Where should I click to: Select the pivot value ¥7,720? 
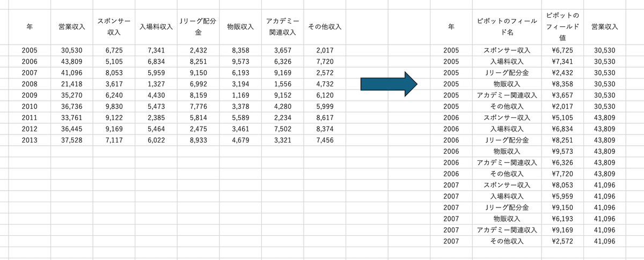tap(562, 174)
